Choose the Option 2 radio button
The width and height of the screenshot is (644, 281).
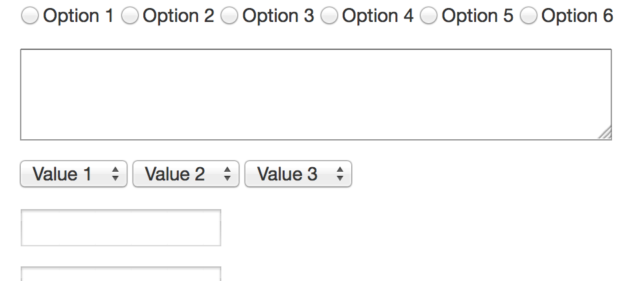(130, 17)
